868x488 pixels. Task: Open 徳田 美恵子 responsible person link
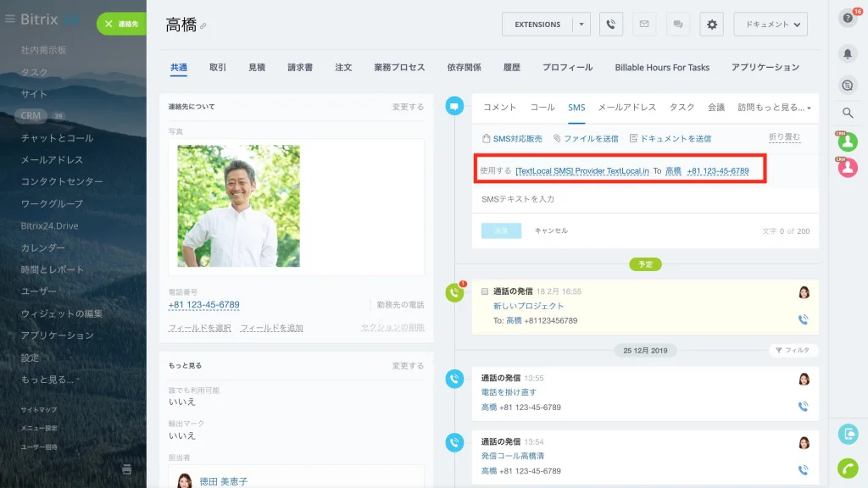[x=224, y=481]
